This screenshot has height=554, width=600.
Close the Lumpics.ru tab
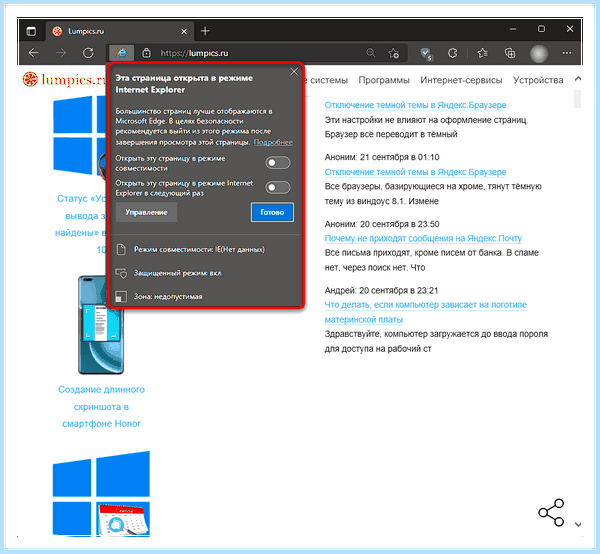point(184,31)
